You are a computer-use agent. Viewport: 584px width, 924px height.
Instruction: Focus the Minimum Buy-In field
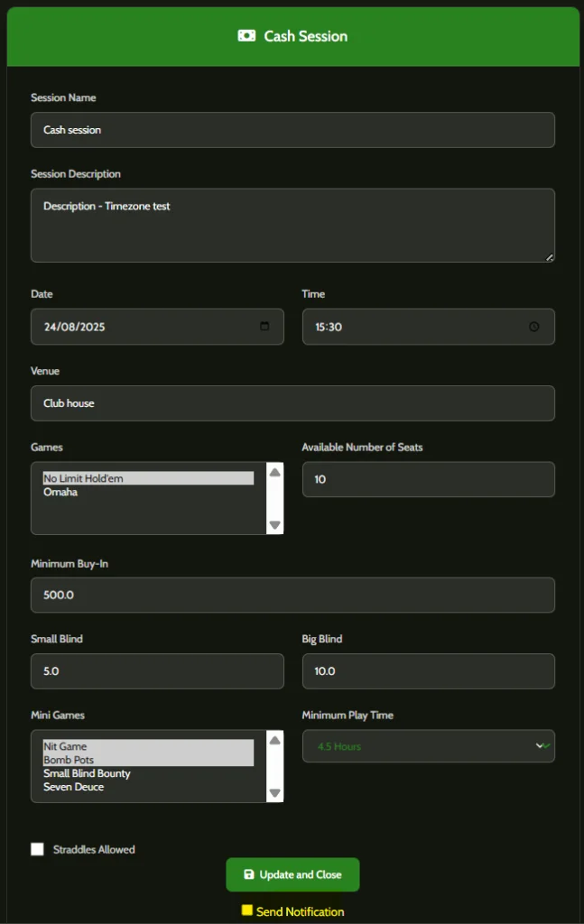click(292, 596)
